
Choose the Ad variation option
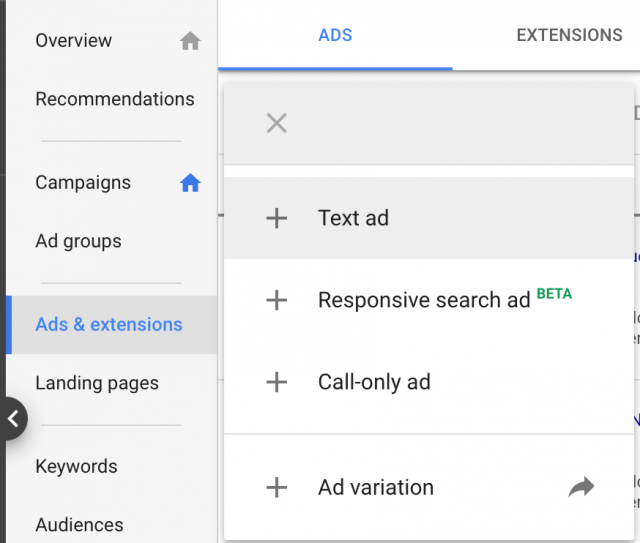(x=429, y=487)
